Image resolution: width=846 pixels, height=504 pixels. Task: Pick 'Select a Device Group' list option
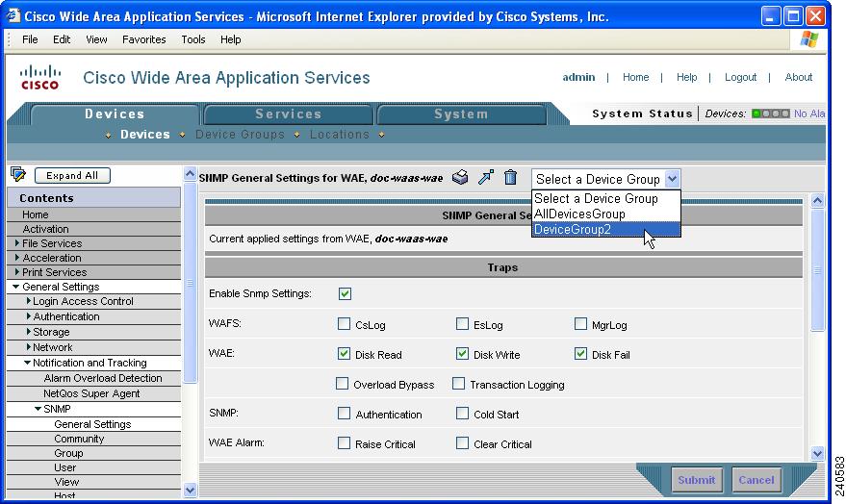[x=606, y=198]
